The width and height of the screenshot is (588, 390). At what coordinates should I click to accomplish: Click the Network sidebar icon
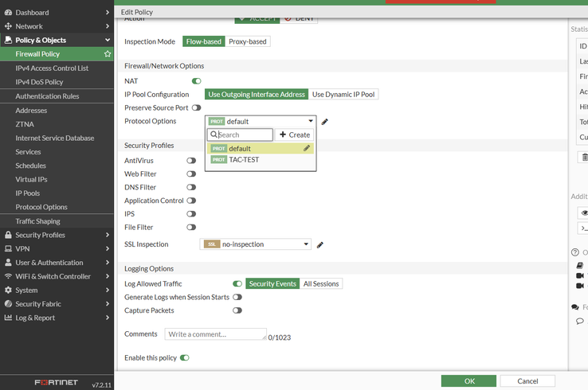click(8, 26)
